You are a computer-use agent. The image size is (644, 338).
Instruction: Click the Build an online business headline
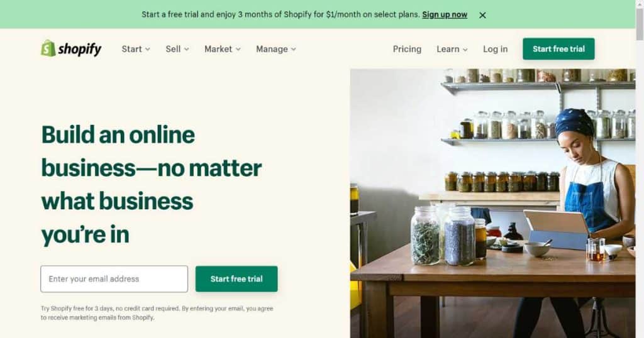(x=152, y=185)
